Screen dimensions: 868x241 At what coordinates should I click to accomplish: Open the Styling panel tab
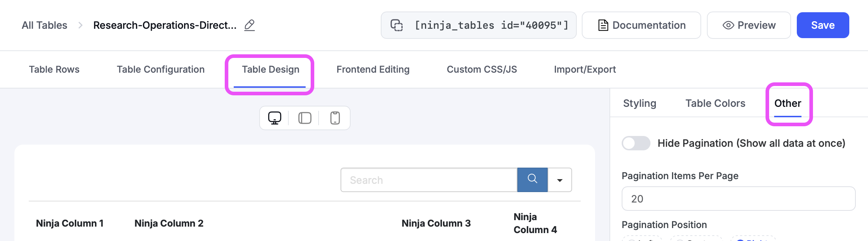coord(639,104)
